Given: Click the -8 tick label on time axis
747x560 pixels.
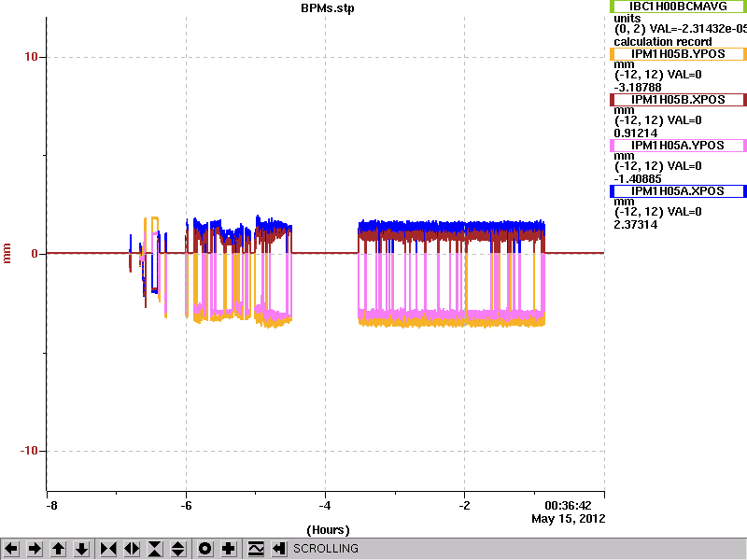Looking at the screenshot, I should 51,506.
